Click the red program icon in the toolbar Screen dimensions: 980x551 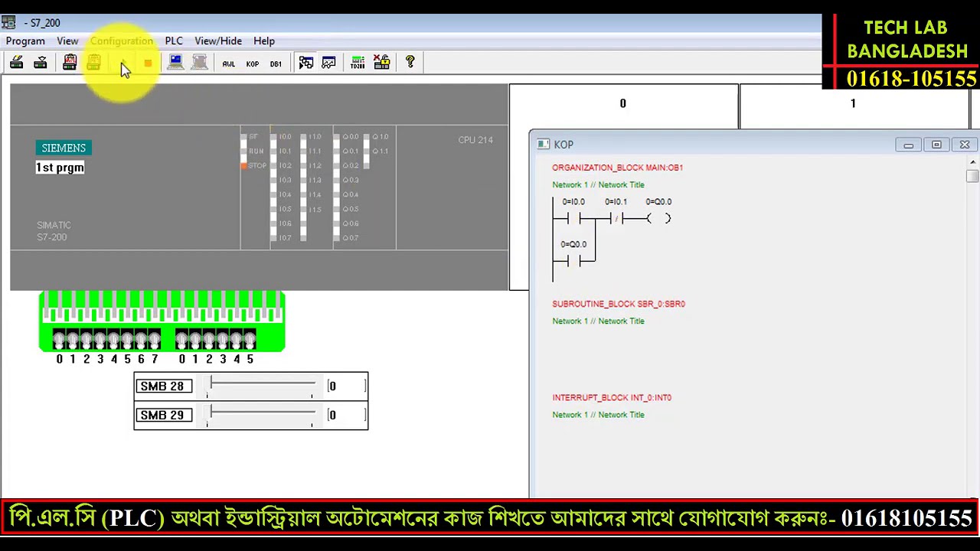[x=70, y=63]
